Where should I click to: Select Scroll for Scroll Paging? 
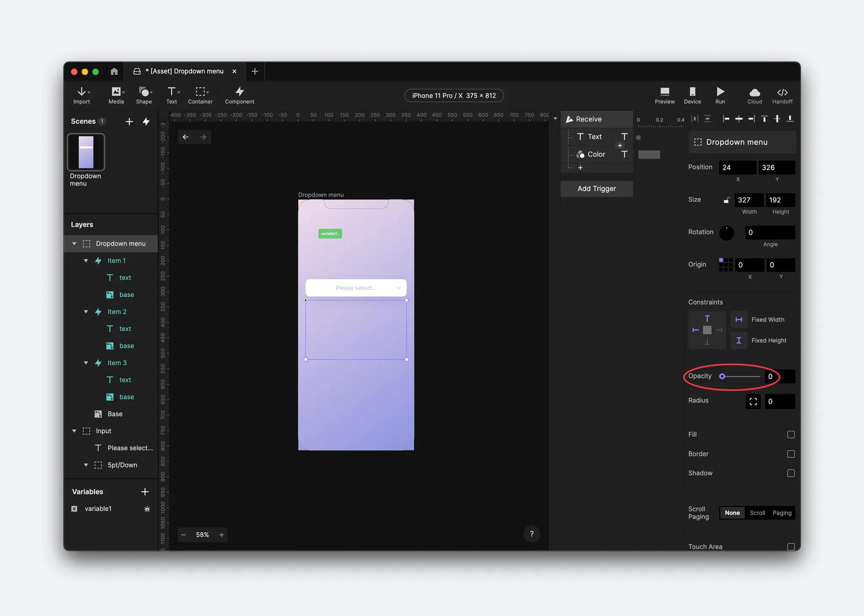pyautogui.click(x=757, y=513)
